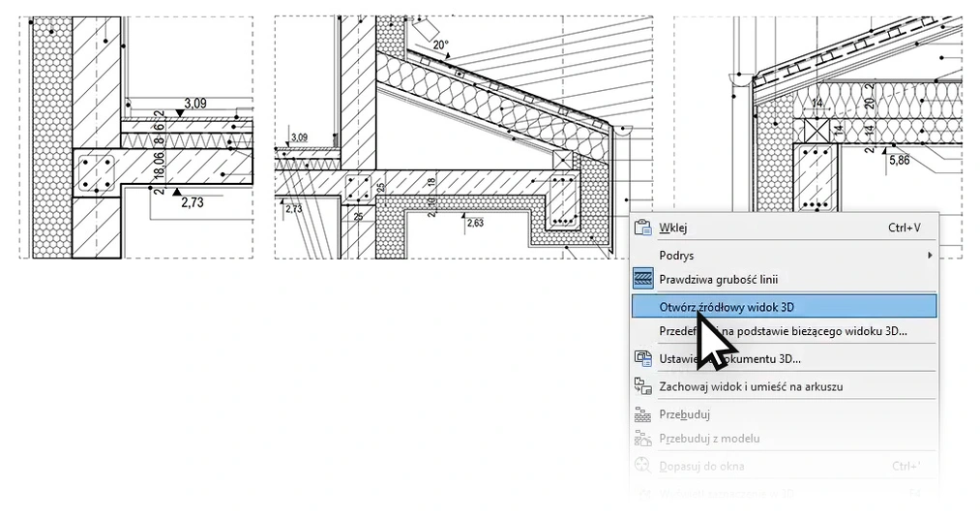The image size is (980, 518).
Task: Choose Dopasuj do okna entry
Action: [784, 466]
